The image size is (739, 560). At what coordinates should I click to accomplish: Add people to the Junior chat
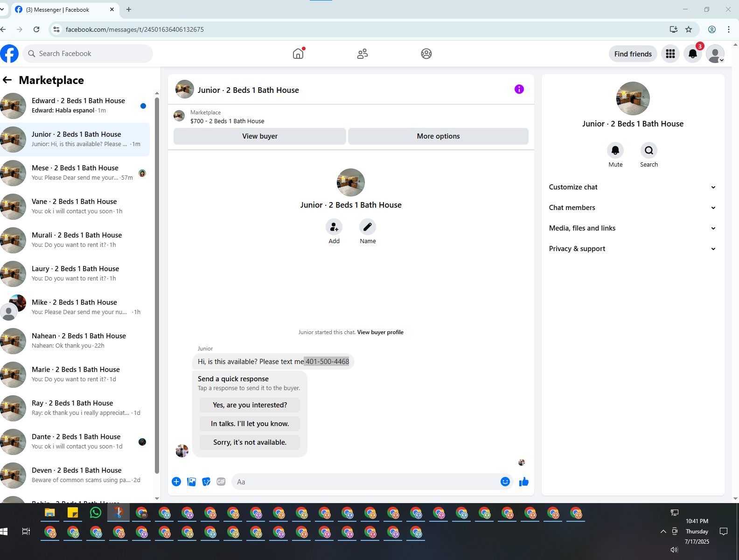334,227
